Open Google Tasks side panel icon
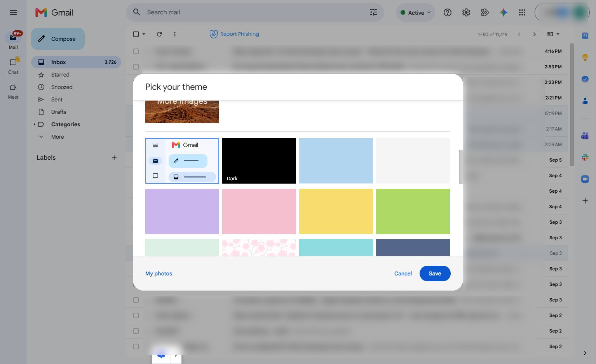The height and width of the screenshot is (364, 596). [x=585, y=79]
